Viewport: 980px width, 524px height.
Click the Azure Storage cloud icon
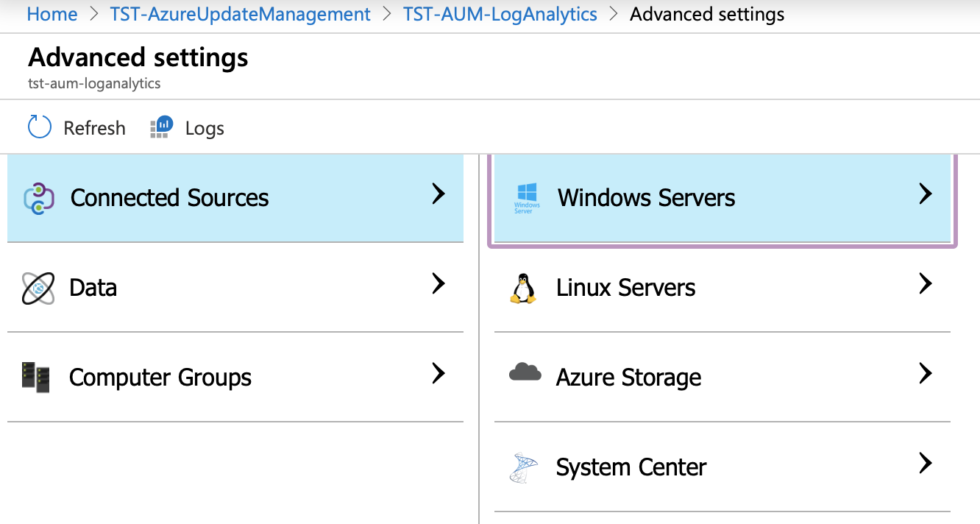click(x=525, y=372)
